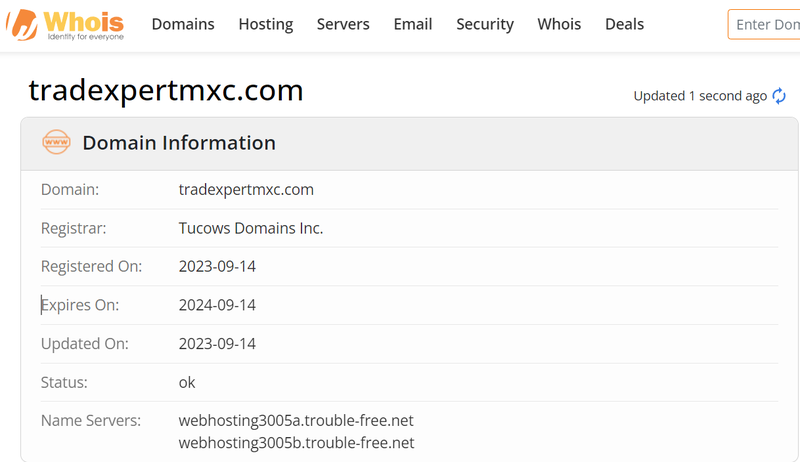
Task: Click the Enter Domain search field
Action: tap(766, 24)
